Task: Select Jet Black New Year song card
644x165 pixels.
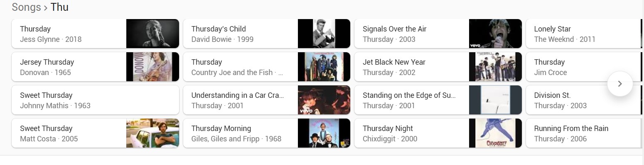Action: (438, 67)
